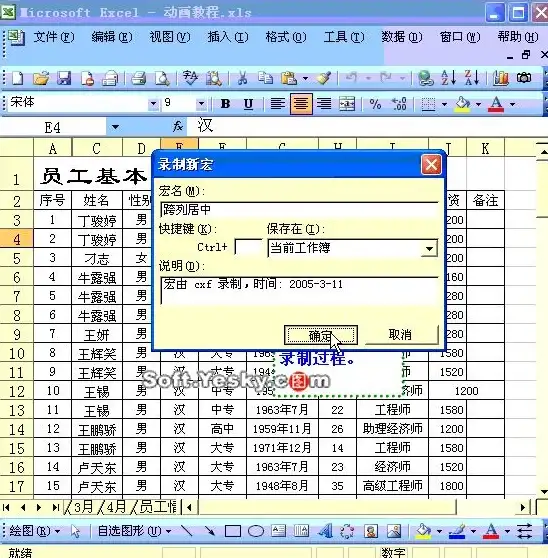Click the Cut scissors icon

(243, 78)
